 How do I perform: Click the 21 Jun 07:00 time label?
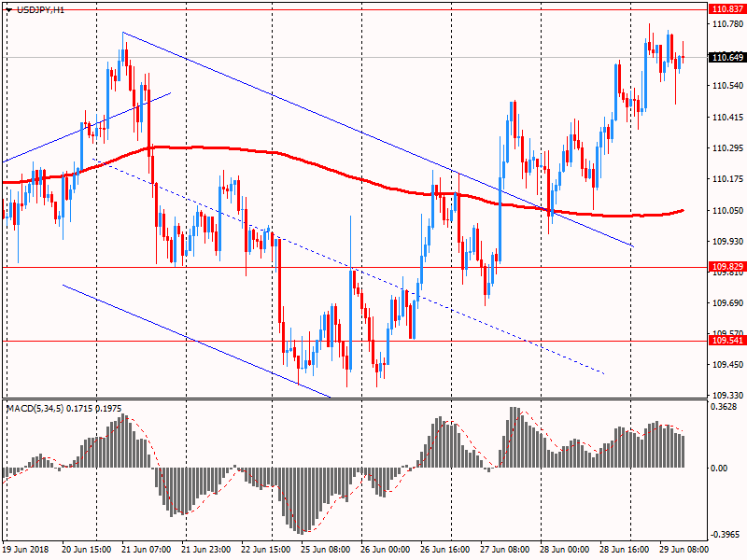tap(147, 549)
